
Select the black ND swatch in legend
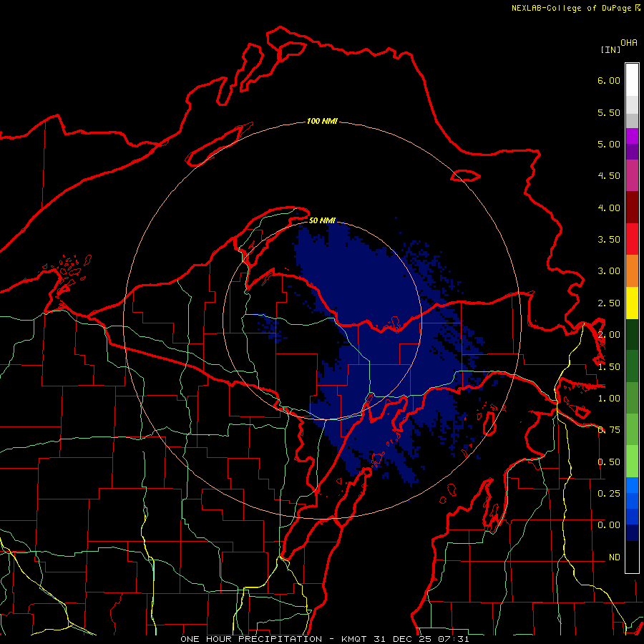coord(632,557)
